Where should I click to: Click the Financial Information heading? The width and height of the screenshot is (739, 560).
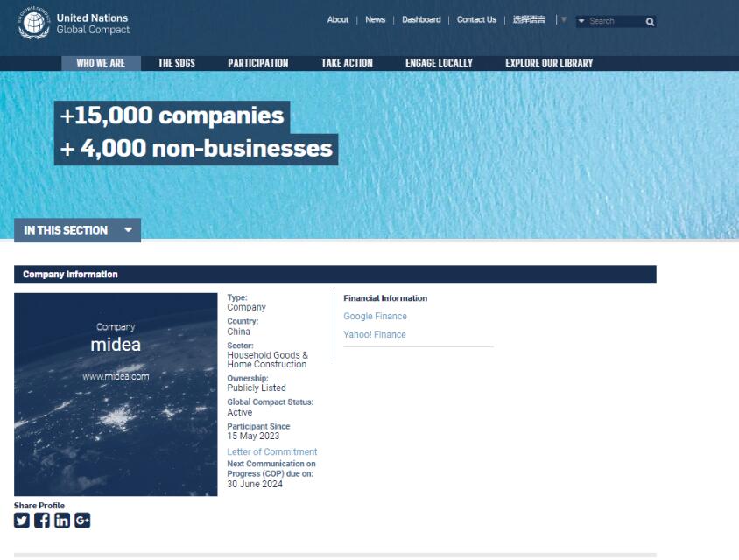(385, 298)
